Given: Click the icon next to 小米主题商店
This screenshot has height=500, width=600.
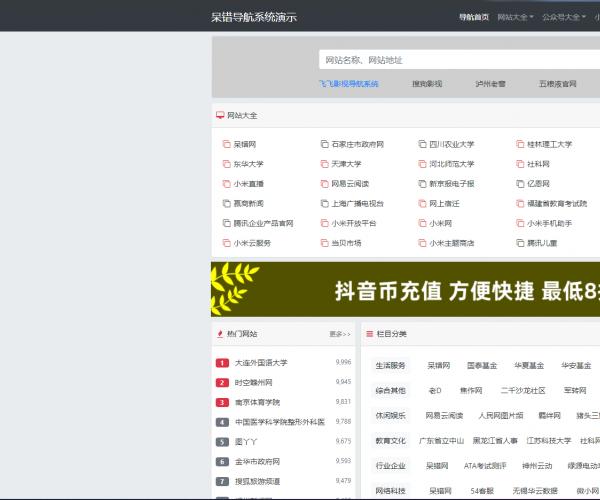Looking at the screenshot, I should [x=422, y=243].
